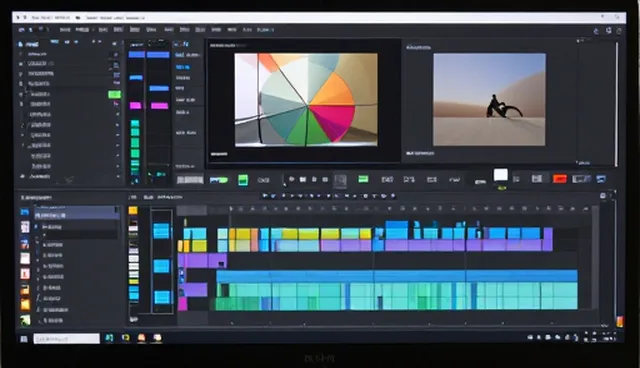Image resolution: width=640 pixels, height=368 pixels.
Task: Click the taskbar search box
Action: click(67, 339)
